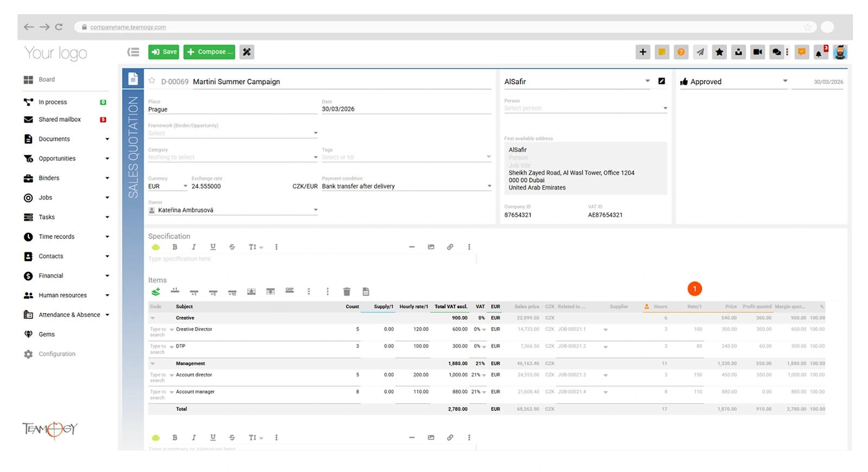Toggle the sidebar collapse icon
The width and height of the screenshot is (868, 472).
pyautogui.click(x=133, y=52)
